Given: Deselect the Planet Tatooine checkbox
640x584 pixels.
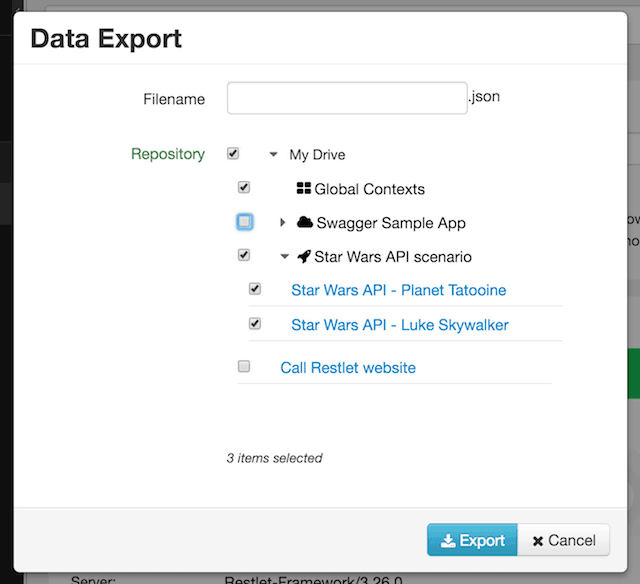Looking at the screenshot, I should pyautogui.click(x=255, y=289).
